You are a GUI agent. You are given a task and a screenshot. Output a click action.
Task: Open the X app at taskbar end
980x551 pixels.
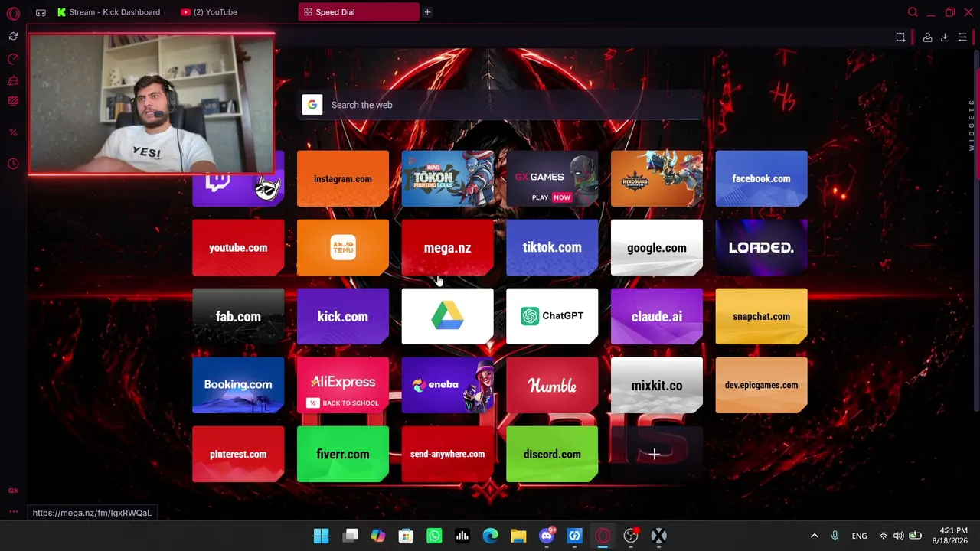click(658, 536)
